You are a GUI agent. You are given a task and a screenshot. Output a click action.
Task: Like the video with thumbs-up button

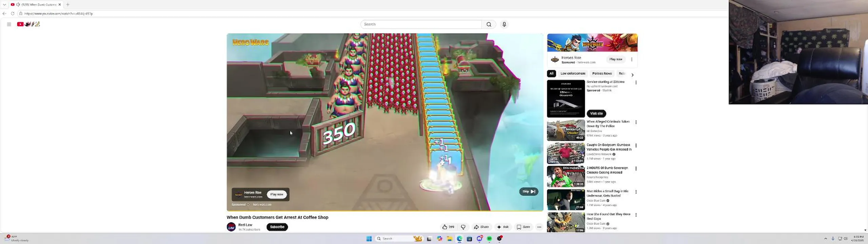[x=448, y=227]
